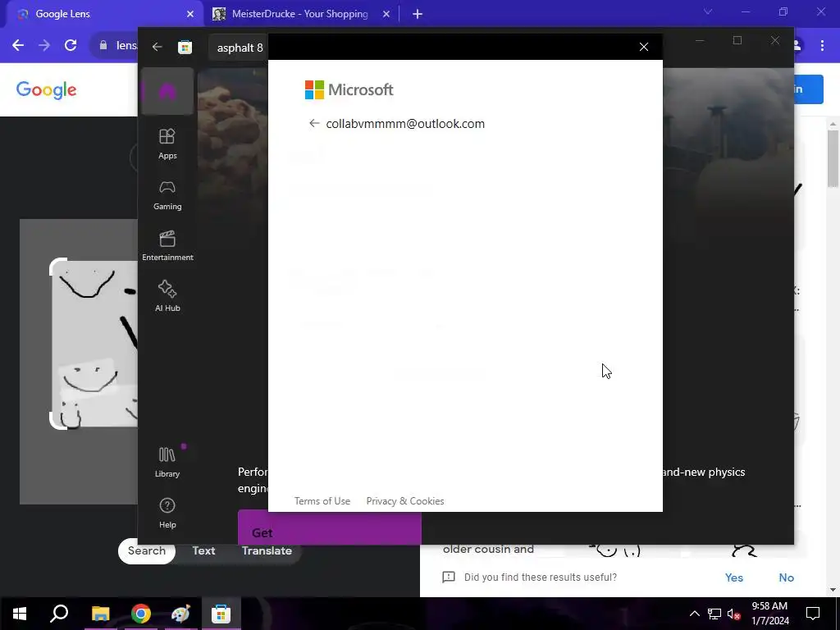Open Privacy & Cookies link
The height and width of the screenshot is (630, 840).
405,501
